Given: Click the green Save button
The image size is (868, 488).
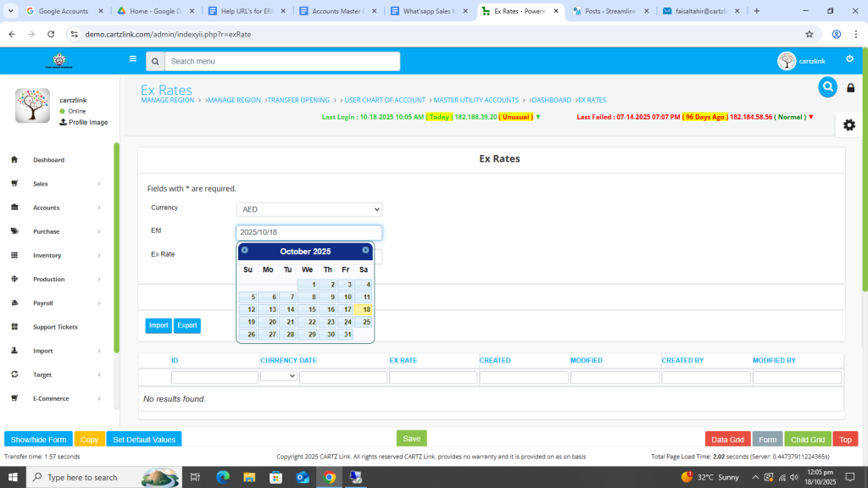Looking at the screenshot, I should pyautogui.click(x=411, y=438).
